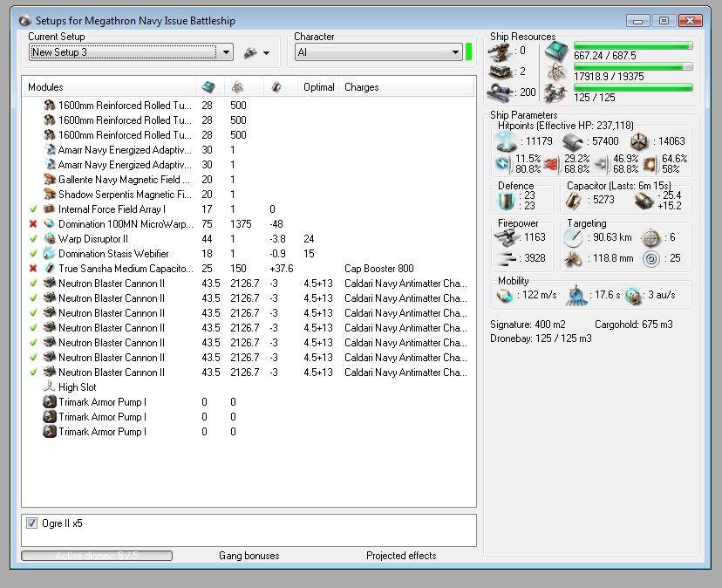Image resolution: width=722 pixels, height=588 pixels.
Task: Click the thermal resistance flame icon
Action: (552, 164)
